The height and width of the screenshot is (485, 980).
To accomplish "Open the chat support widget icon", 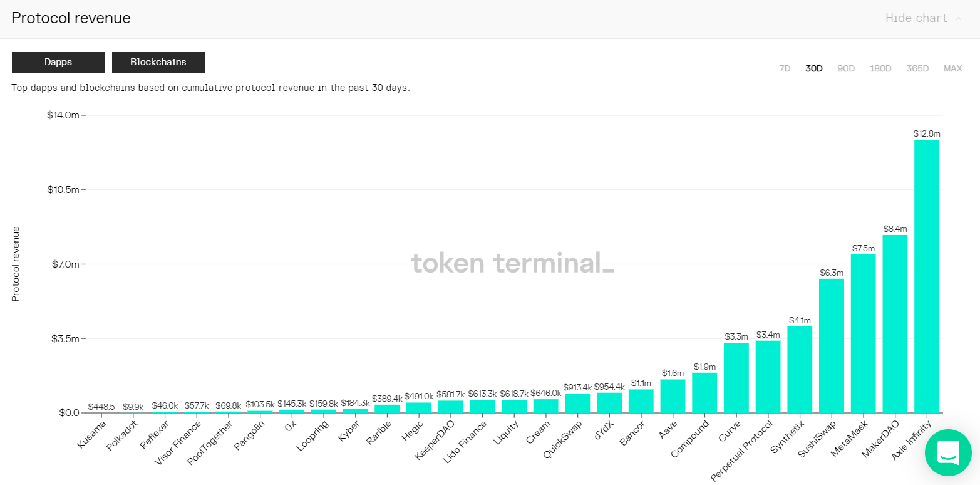I will pyautogui.click(x=948, y=452).
